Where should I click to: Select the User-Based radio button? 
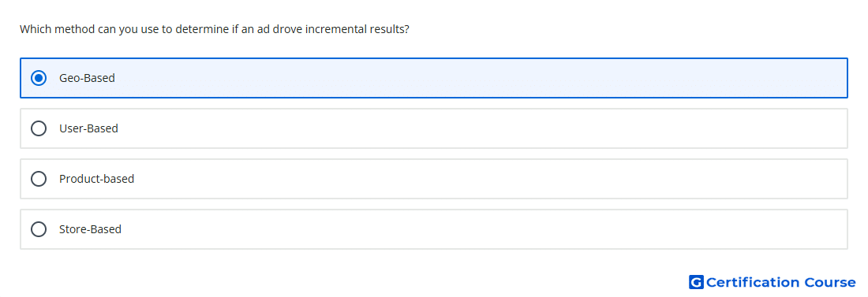pos(38,128)
